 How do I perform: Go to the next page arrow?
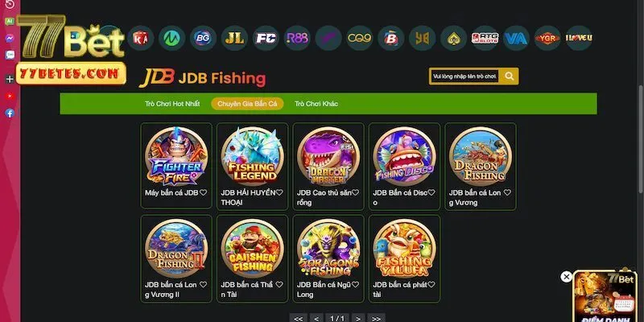click(x=358, y=318)
